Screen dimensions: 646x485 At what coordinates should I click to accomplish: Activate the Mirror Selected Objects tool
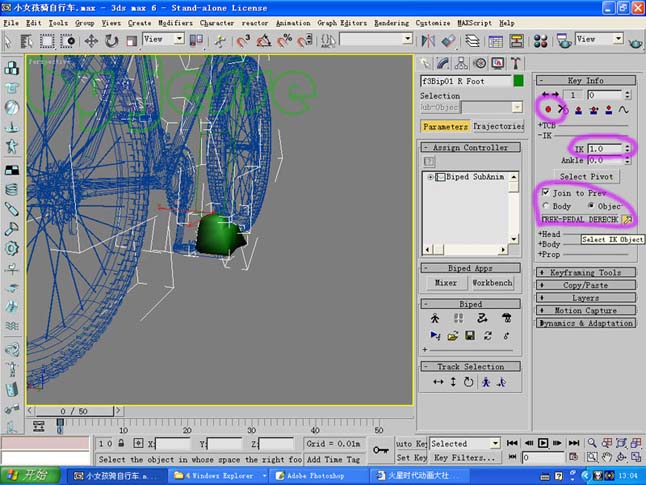click(x=428, y=41)
